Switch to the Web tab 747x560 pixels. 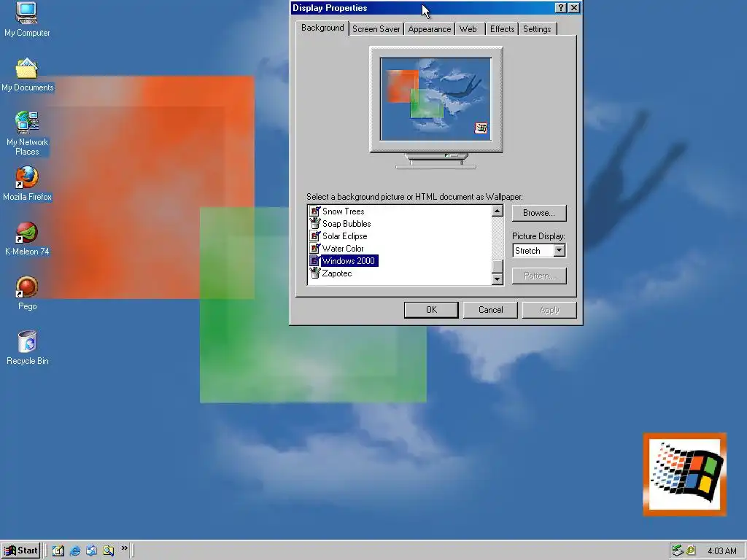pos(468,29)
